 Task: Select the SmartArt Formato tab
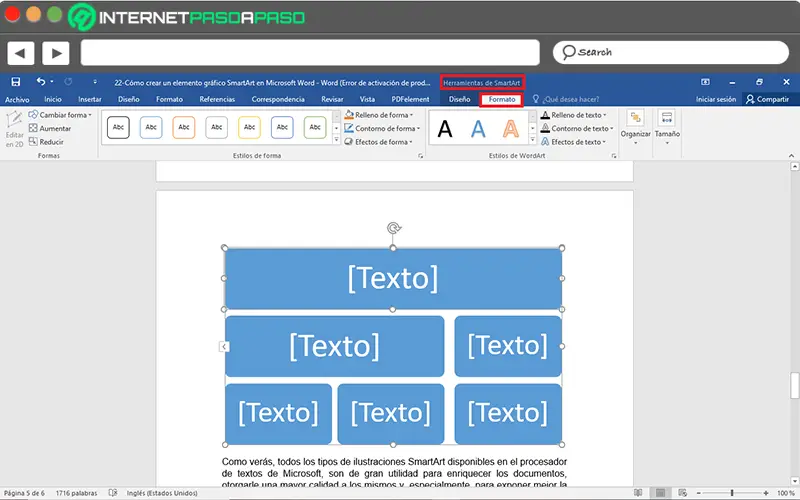click(x=502, y=99)
